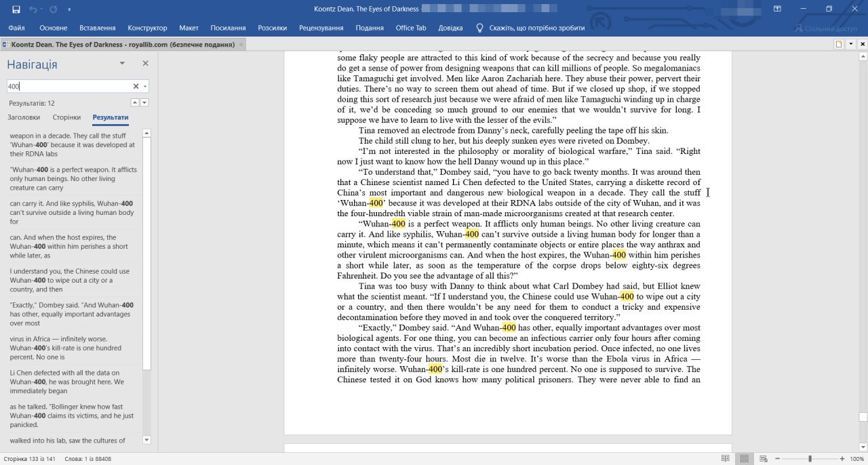Select result 'walked into his lab, saw the cultures'
The height and width of the screenshot is (465, 868).
(x=74, y=441)
